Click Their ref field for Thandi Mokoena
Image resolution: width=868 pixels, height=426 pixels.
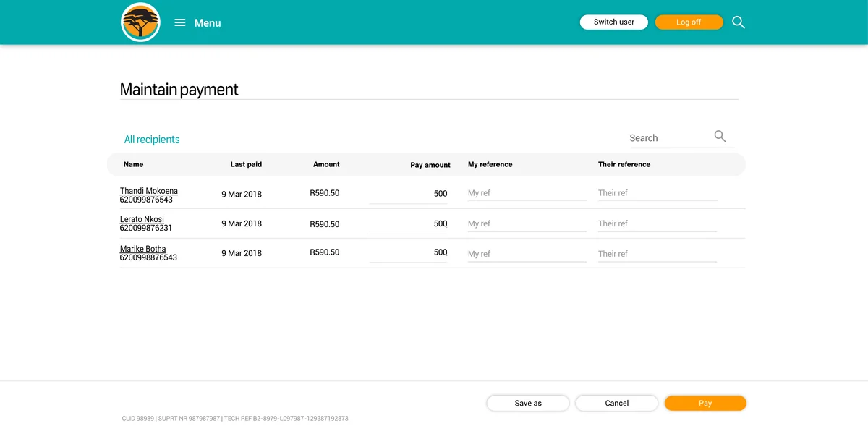(x=658, y=193)
